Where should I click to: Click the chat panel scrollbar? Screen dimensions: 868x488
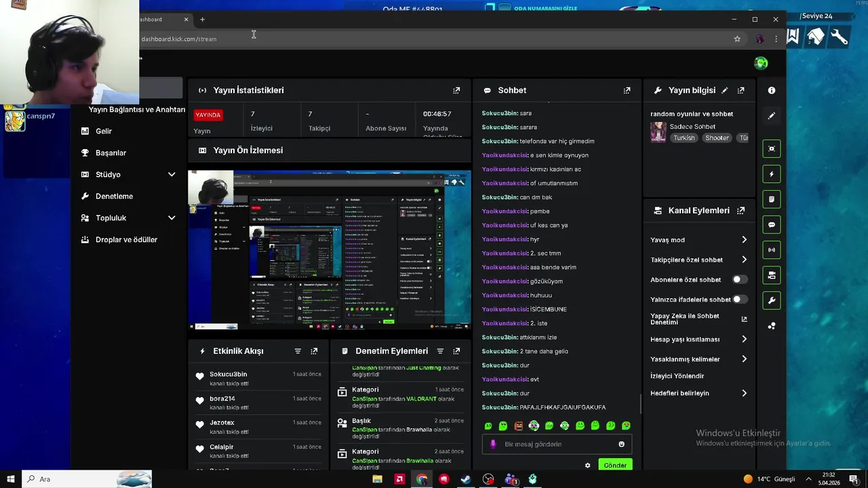(x=641, y=405)
